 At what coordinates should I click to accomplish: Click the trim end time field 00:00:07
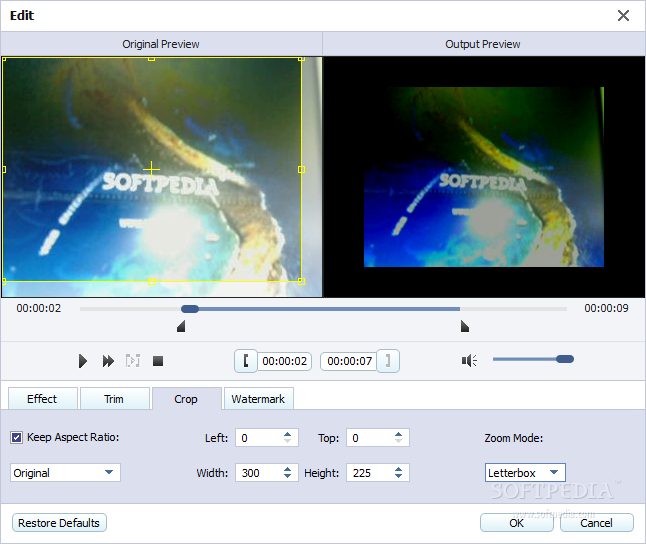[349, 361]
